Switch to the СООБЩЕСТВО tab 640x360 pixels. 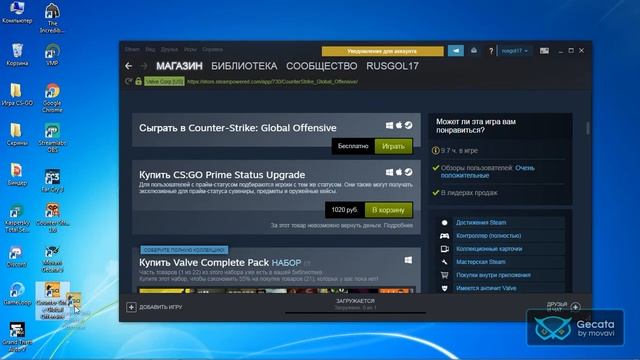click(x=322, y=66)
